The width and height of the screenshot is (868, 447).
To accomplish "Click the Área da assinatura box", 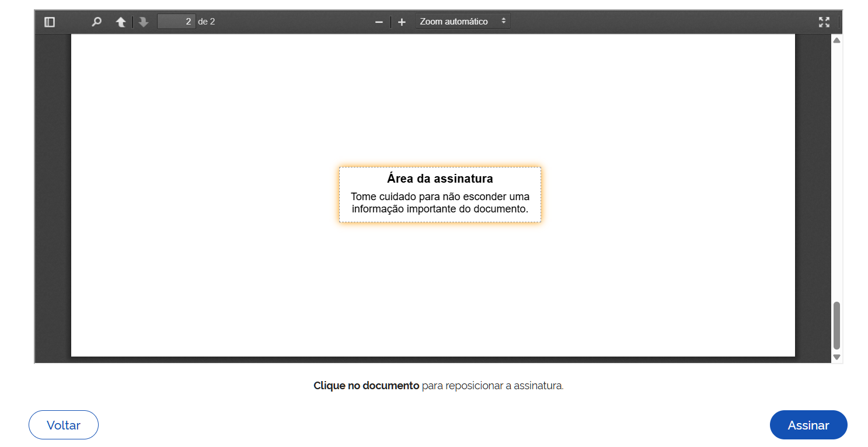I will tap(440, 195).
